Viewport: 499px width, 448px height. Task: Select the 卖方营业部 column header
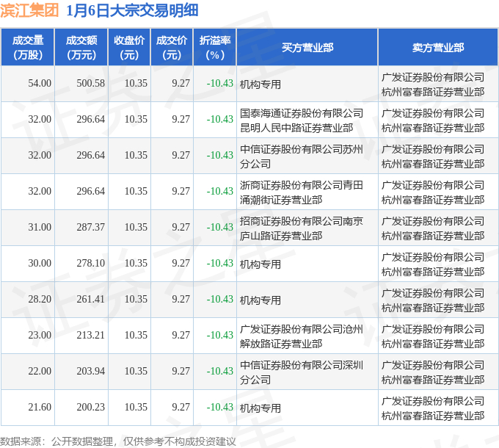[x=438, y=47]
